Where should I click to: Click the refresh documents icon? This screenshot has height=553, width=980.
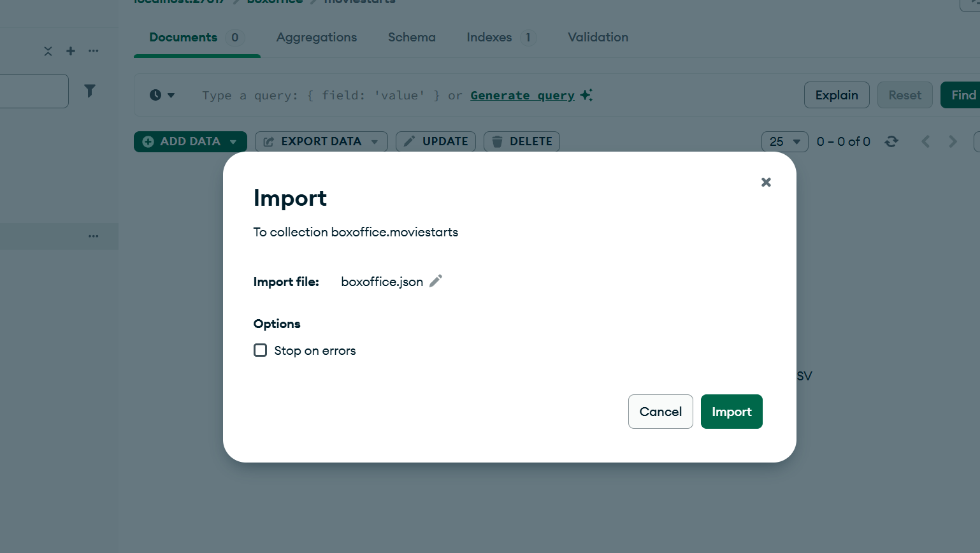coord(891,141)
